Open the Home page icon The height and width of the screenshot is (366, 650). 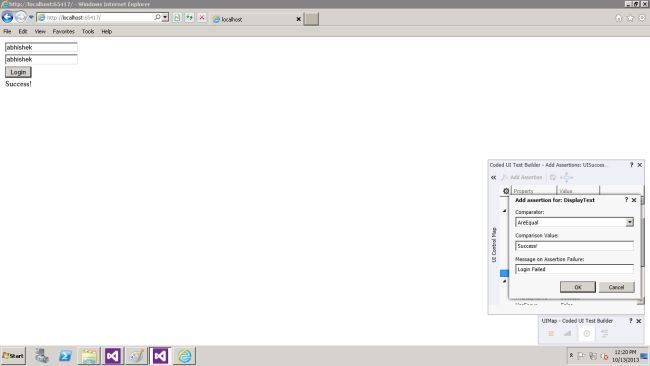(x=618, y=18)
